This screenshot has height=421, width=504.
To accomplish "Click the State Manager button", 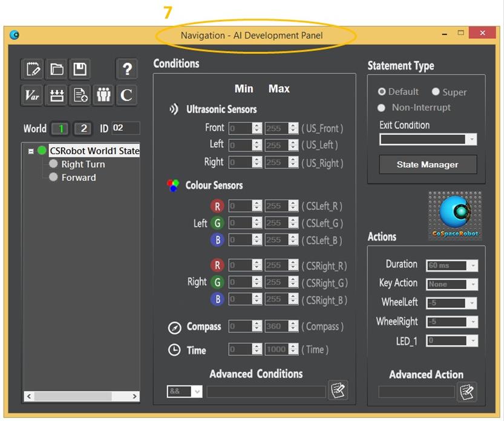I will pyautogui.click(x=427, y=165).
